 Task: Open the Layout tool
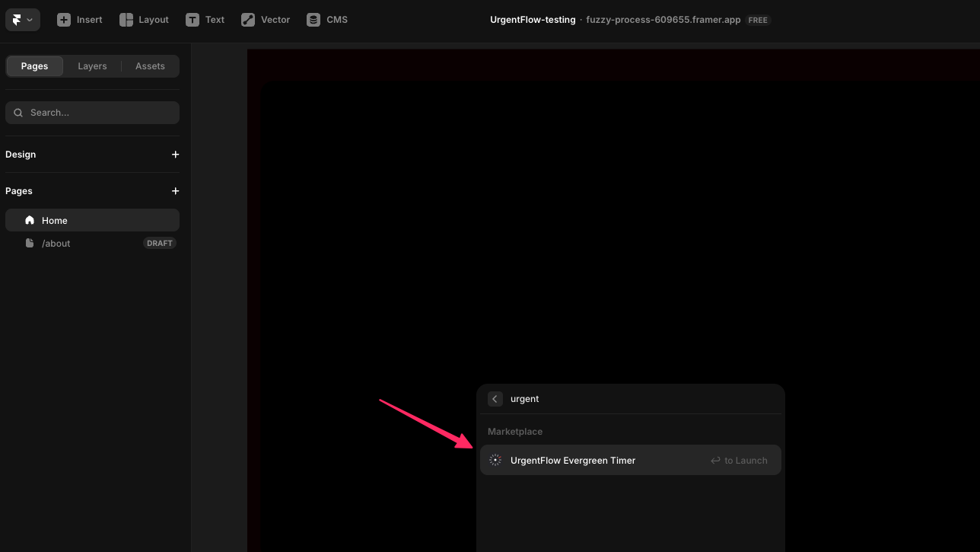[x=144, y=20]
